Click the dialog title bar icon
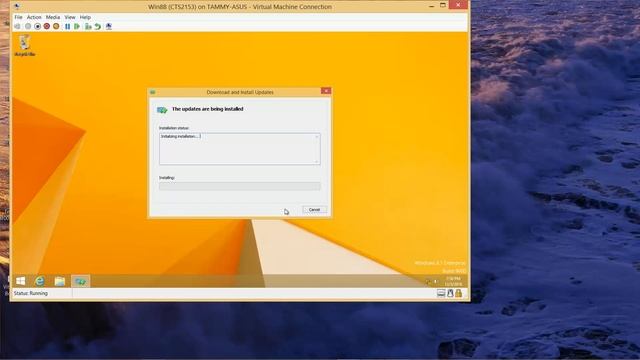Viewport: 640px width, 360px height. pos(153,92)
